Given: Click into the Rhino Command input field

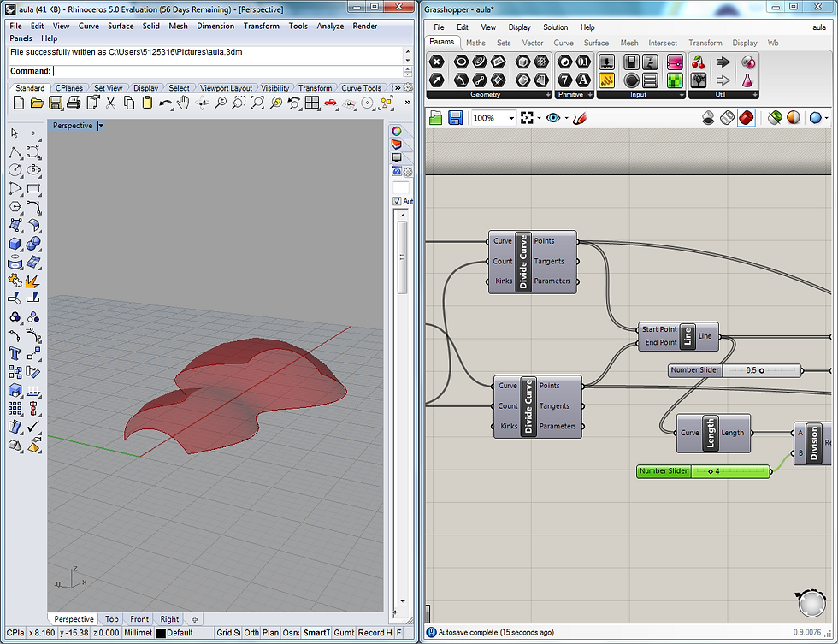Looking at the screenshot, I should coord(227,71).
